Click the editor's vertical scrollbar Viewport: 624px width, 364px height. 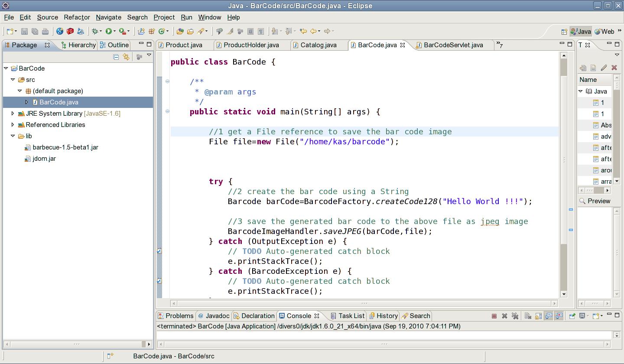pos(564,173)
